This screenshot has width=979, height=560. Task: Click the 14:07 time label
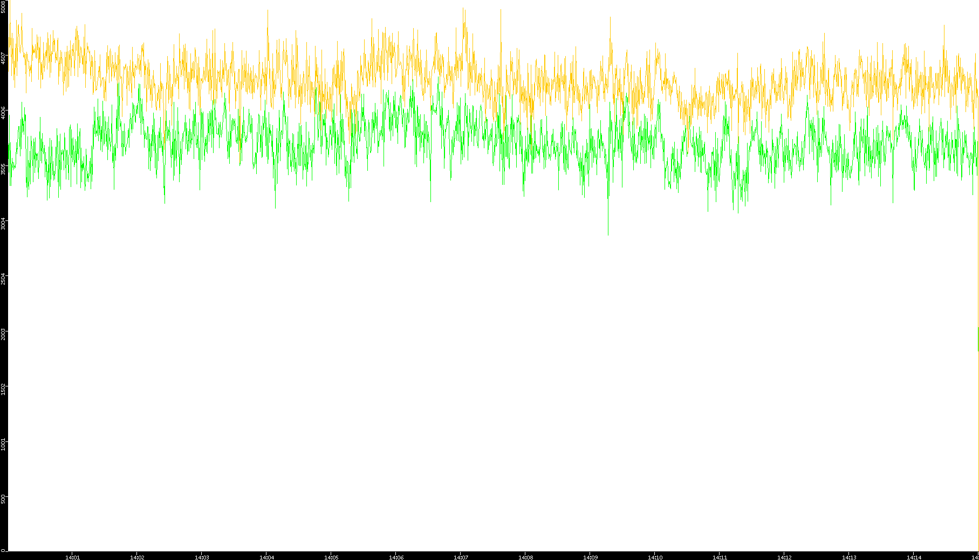tap(461, 557)
